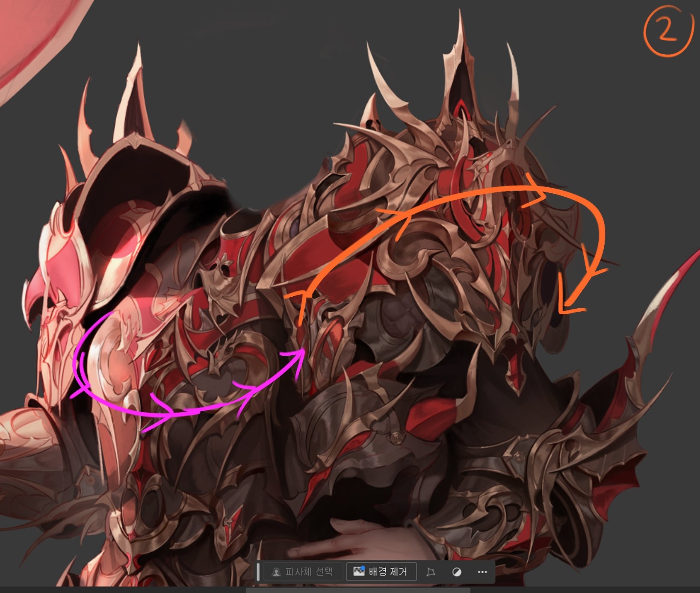Image resolution: width=700 pixels, height=593 pixels.
Task: Click the 피사체 선택 (Select Subject) button
Action: [x=302, y=572]
